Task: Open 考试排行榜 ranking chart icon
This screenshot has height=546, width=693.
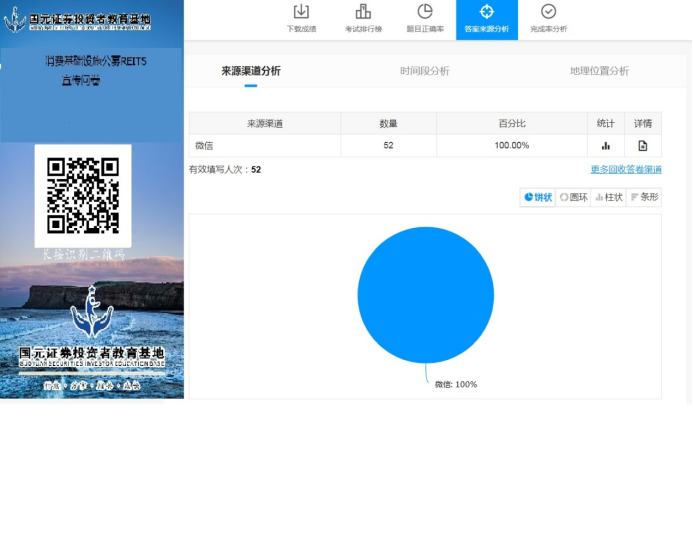Action: (363, 12)
